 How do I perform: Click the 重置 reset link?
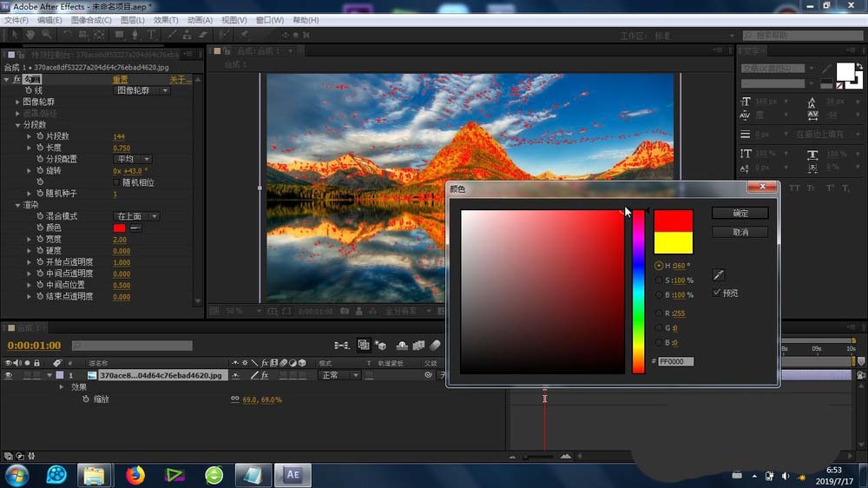click(120, 80)
